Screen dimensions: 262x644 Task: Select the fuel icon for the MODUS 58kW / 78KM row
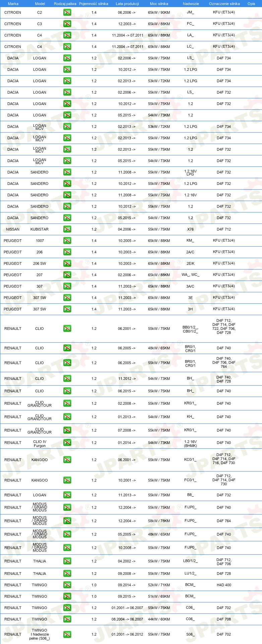tap(67, 521)
